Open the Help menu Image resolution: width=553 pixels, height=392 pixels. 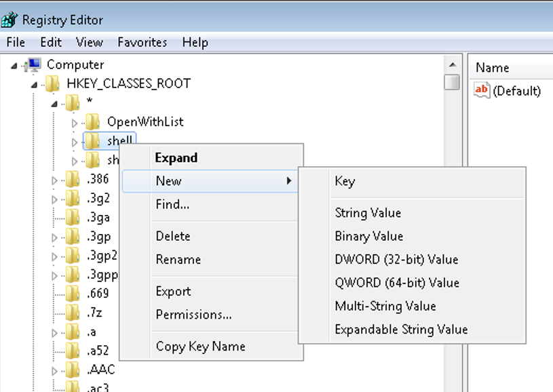pos(195,42)
